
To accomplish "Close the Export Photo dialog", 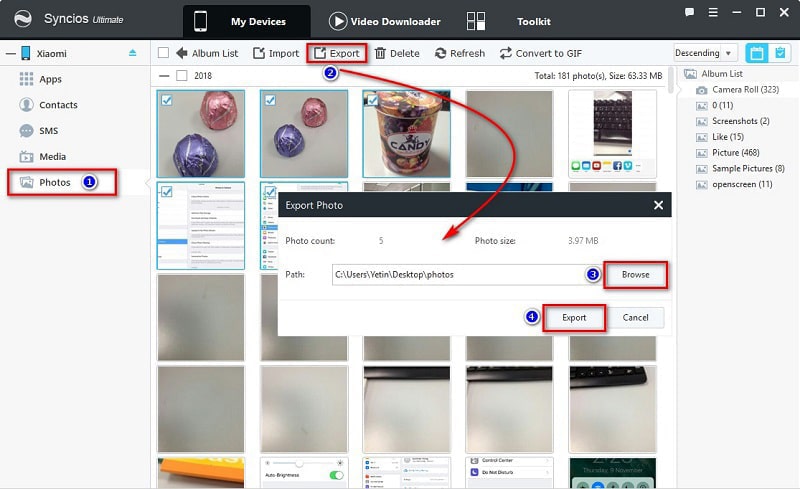I will tap(658, 205).
